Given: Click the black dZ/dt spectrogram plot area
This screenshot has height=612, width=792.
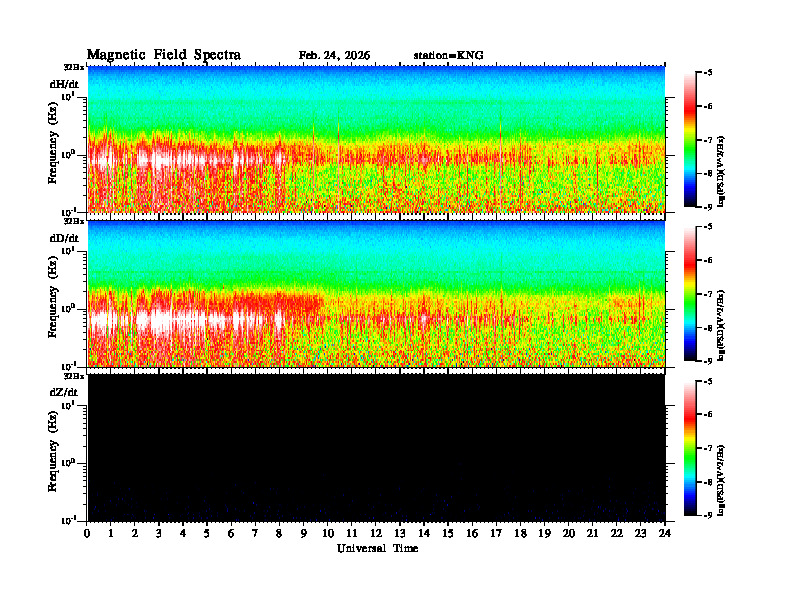Looking at the screenshot, I should coord(376,448).
